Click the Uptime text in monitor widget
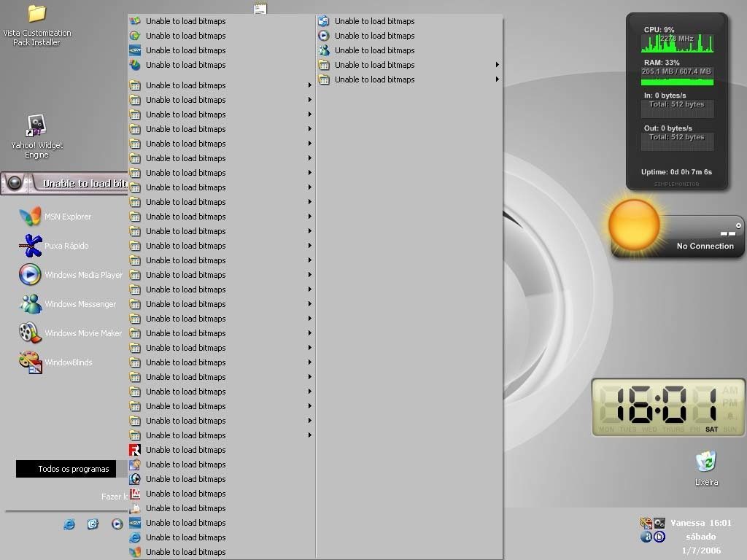 [x=676, y=172]
